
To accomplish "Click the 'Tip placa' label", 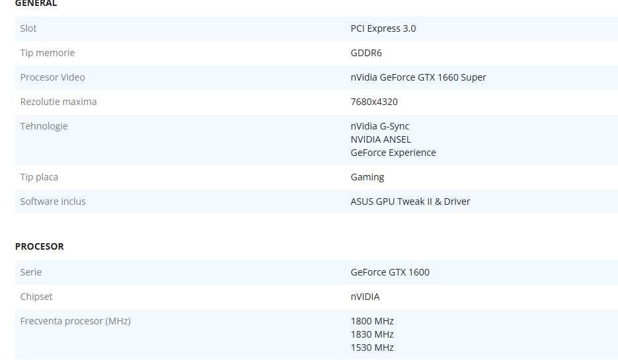I will tap(39, 177).
